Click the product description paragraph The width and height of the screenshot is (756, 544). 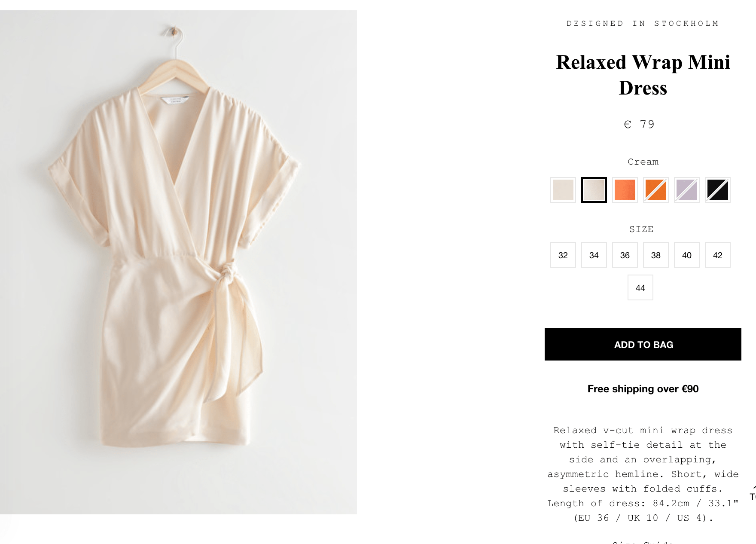(643, 474)
